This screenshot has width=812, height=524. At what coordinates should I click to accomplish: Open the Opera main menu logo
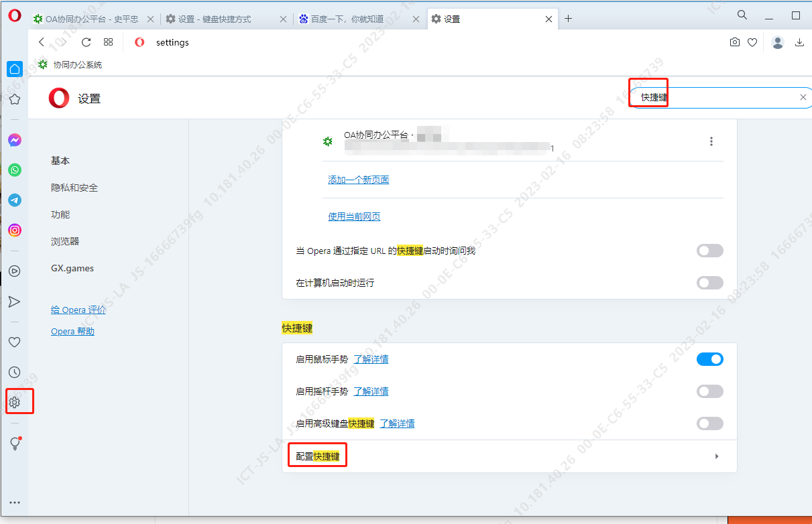[x=15, y=15]
